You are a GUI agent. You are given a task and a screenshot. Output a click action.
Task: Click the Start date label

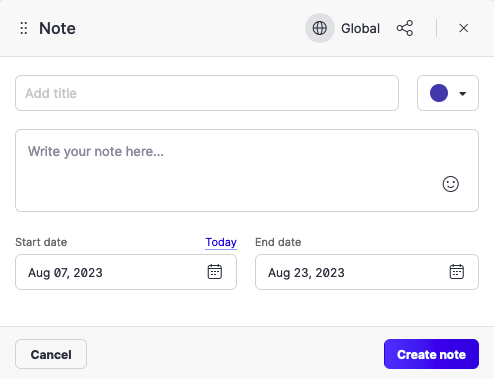click(x=41, y=242)
